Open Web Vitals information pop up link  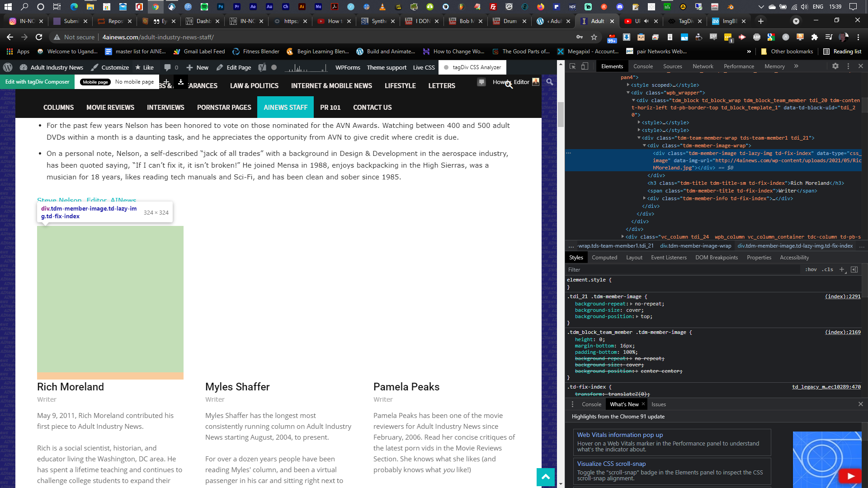[620, 435]
